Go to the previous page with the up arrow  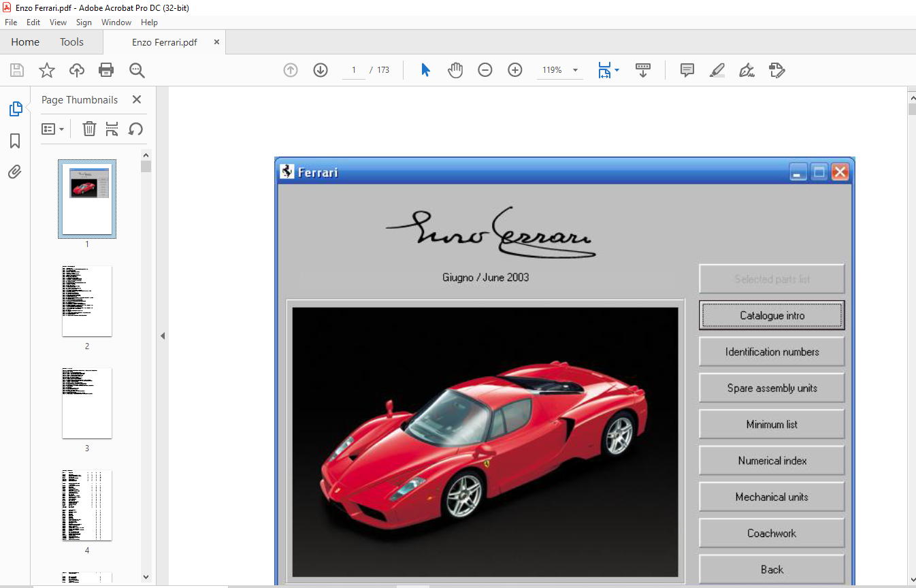pos(291,70)
